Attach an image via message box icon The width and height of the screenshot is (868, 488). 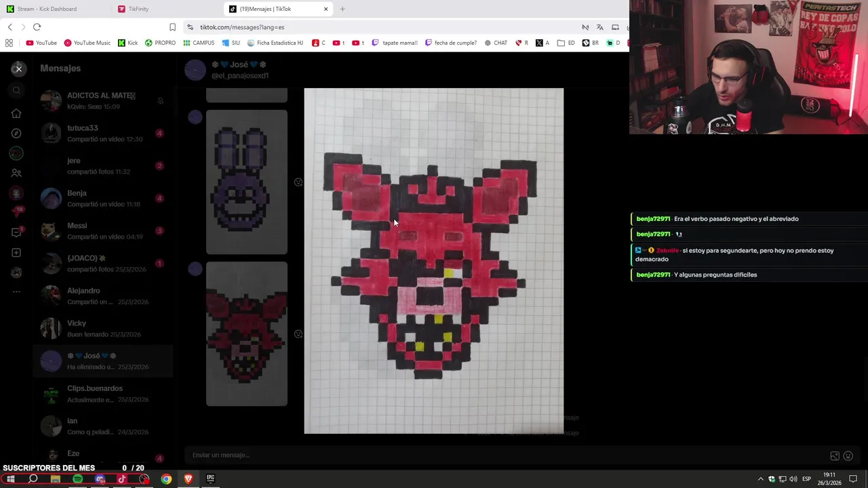[x=835, y=456]
